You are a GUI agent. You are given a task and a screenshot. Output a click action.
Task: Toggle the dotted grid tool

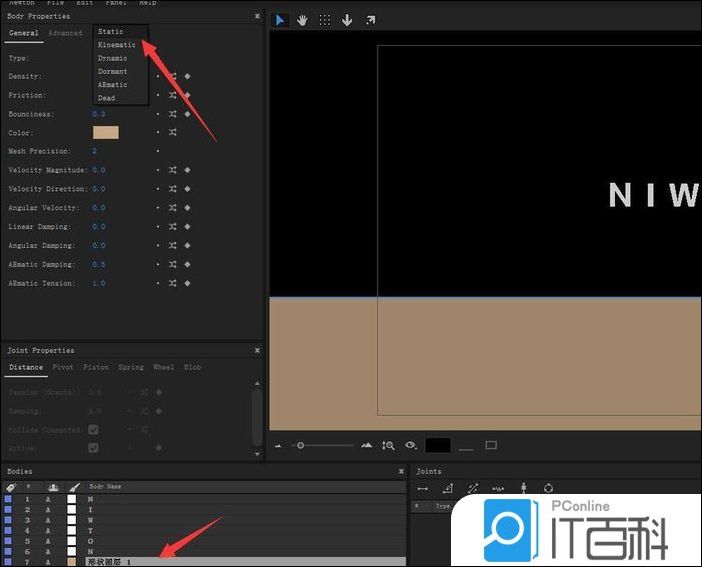pyautogui.click(x=325, y=20)
